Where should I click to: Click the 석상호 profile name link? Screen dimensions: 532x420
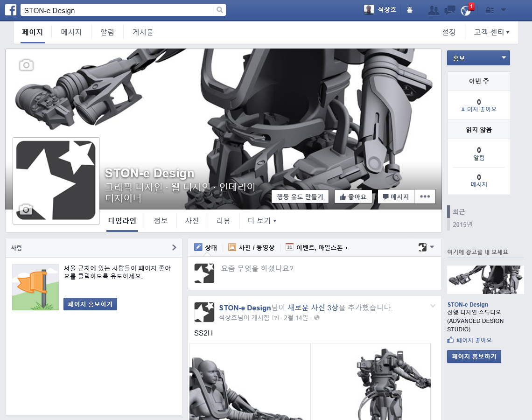[x=387, y=10]
